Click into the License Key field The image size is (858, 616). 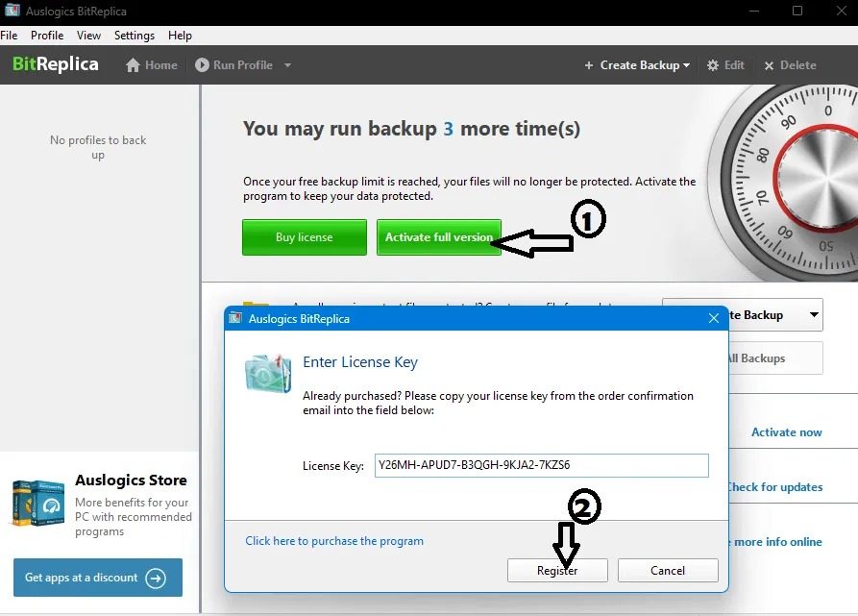(541, 465)
